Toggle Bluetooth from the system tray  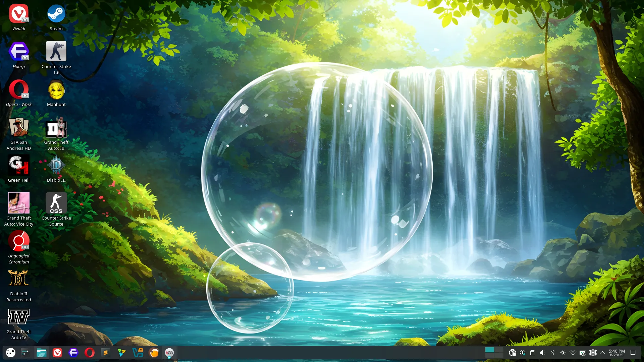(x=552, y=353)
